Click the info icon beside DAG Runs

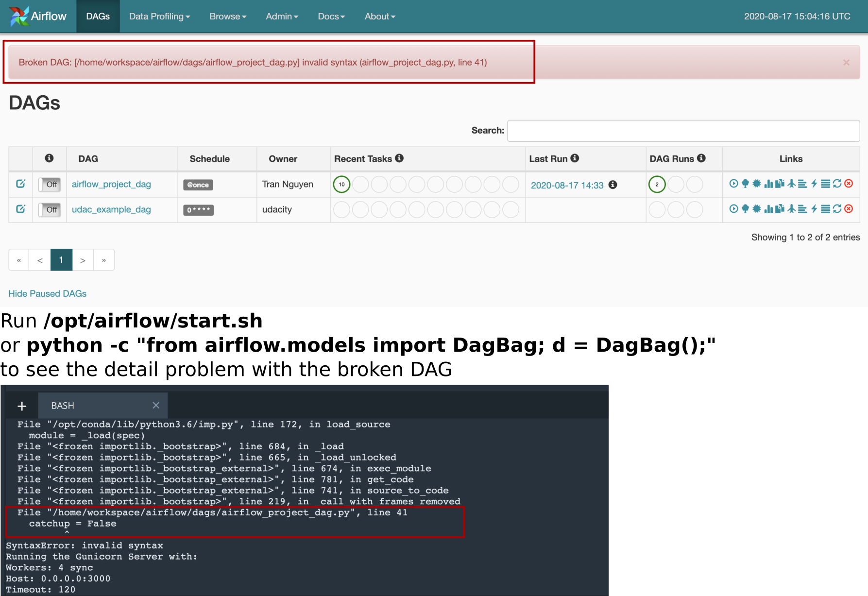click(x=701, y=158)
